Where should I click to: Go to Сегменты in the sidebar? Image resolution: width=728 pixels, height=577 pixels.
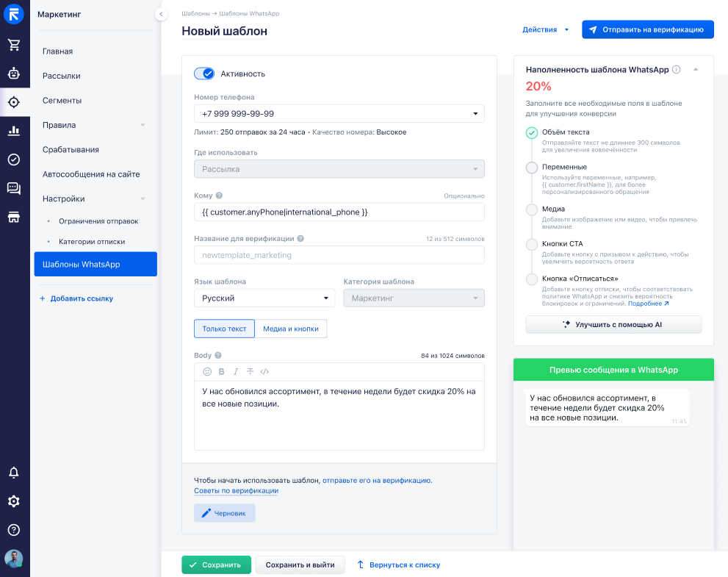tap(62, 101)
